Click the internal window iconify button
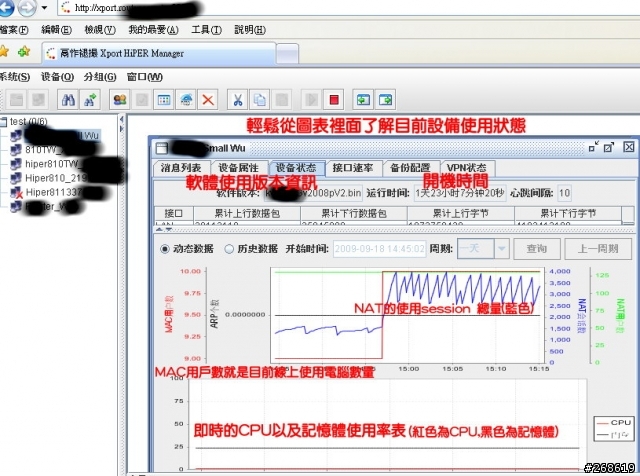 coord(593,147)
